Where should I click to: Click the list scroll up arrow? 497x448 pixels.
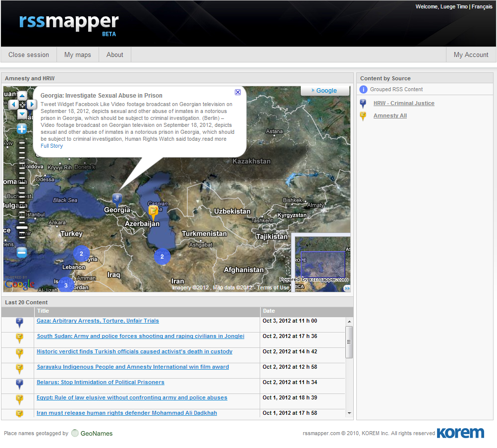(x=349, y=322)
